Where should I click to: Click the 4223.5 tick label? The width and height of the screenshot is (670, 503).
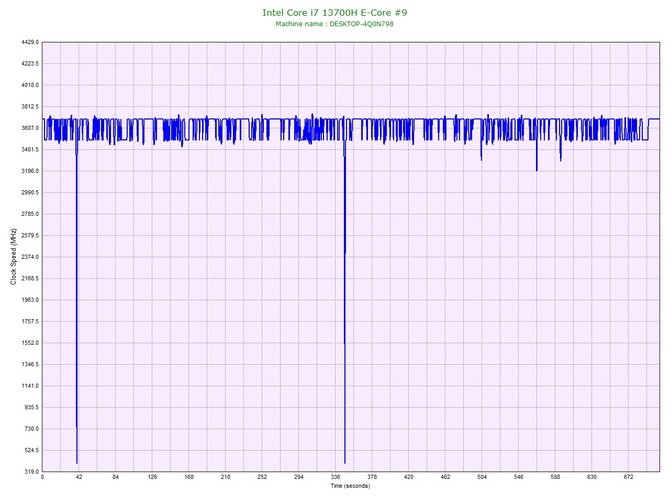point(30,64)
